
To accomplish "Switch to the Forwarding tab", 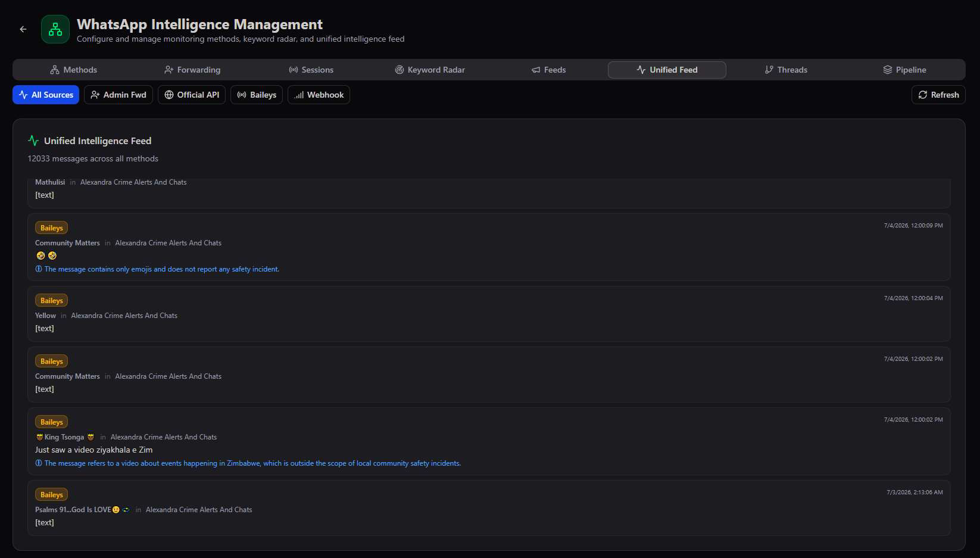I will (x=192, y=70).
